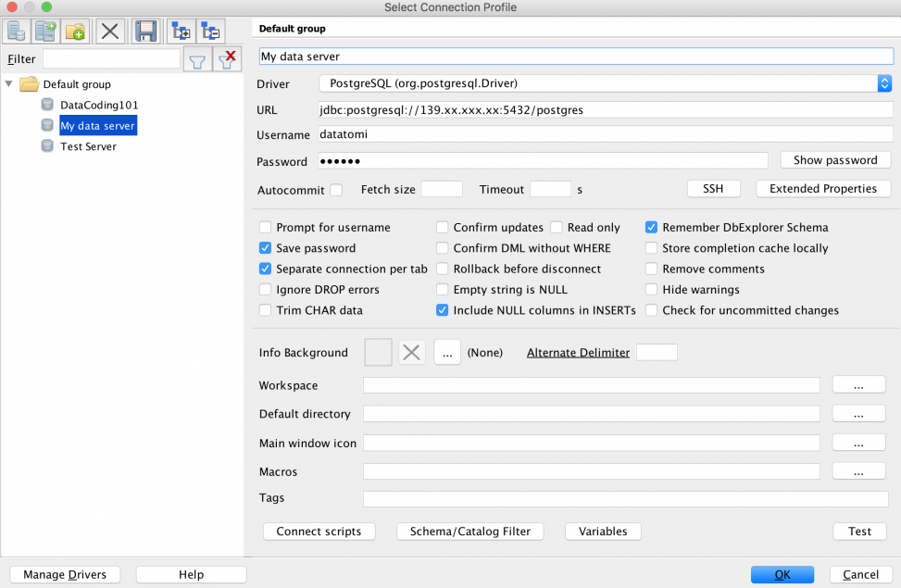Screen dimensions: 901x588
Task: Expand all groups in the profile tree
Action: [x=180, y=31]
